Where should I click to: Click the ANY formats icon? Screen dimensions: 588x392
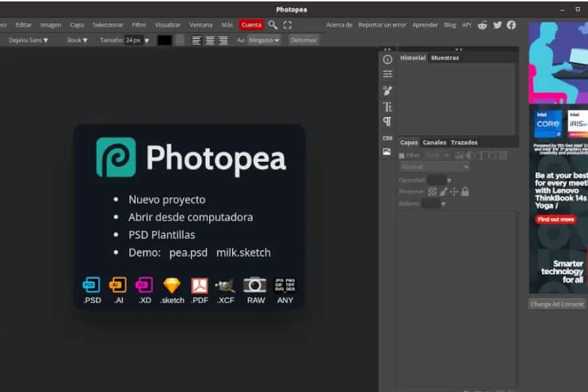pyautogui.click(x=285, y=285)
